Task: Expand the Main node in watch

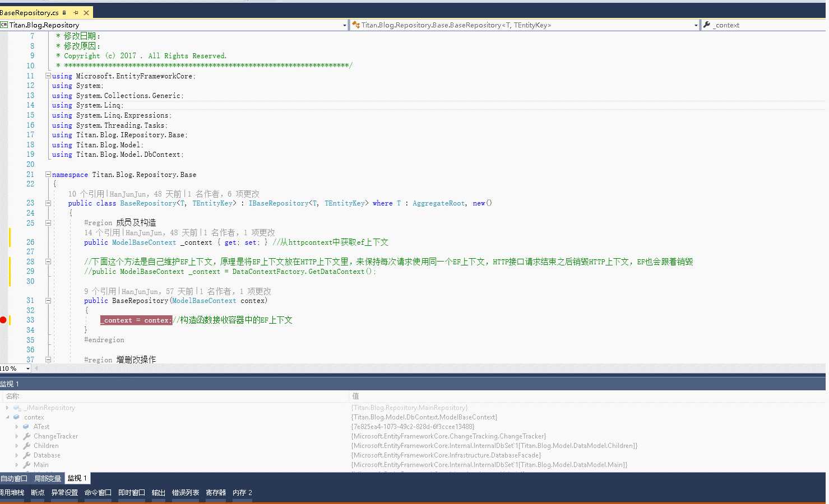Action: 17,465
